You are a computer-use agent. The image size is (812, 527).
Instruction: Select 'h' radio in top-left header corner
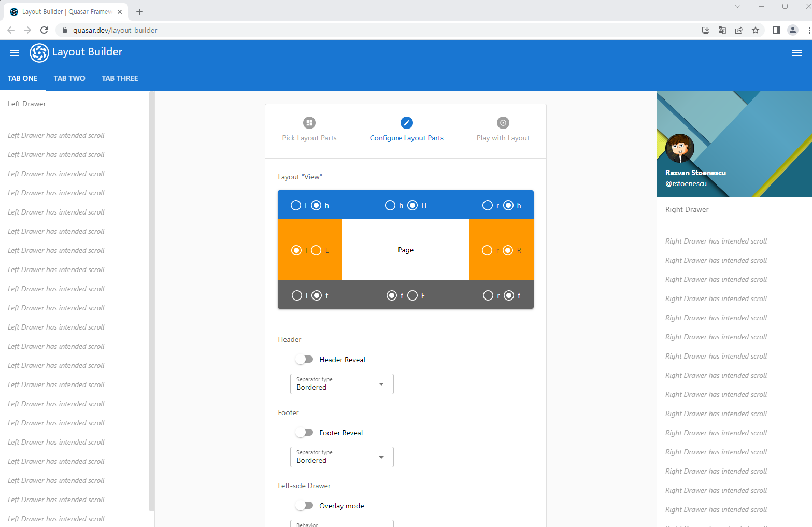[x=316, y=205]
